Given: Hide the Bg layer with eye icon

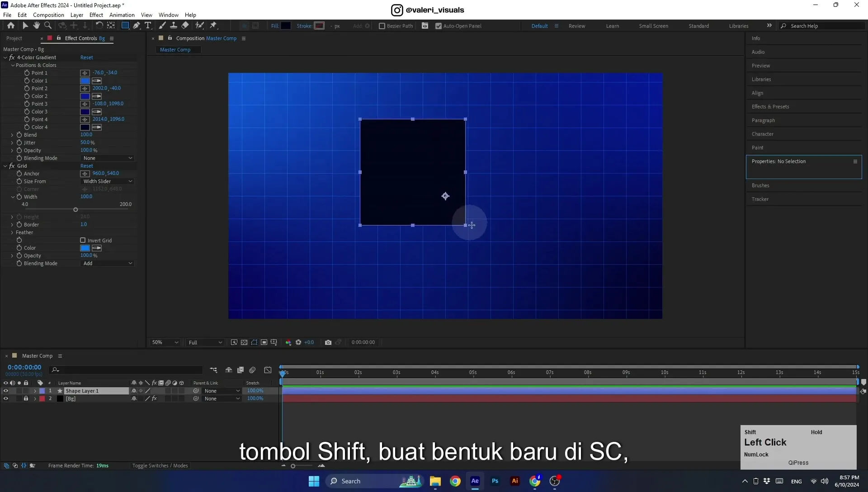Looking at the screenshot, I should [x=6, y=399].
